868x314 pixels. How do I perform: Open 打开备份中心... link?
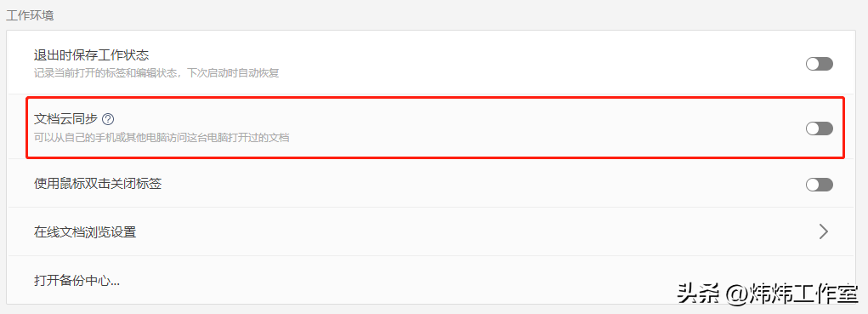pos(77,280)
